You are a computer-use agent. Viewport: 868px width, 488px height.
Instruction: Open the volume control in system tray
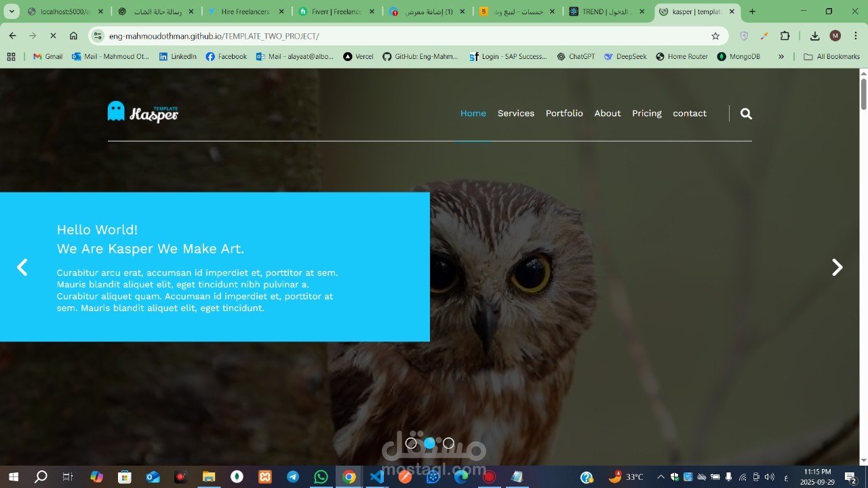[x=770, y=477]
